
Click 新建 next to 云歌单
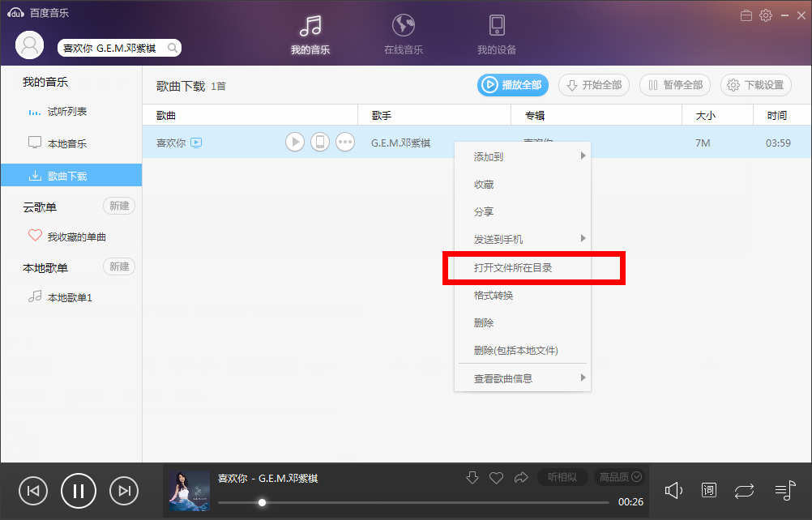point(119,206)
